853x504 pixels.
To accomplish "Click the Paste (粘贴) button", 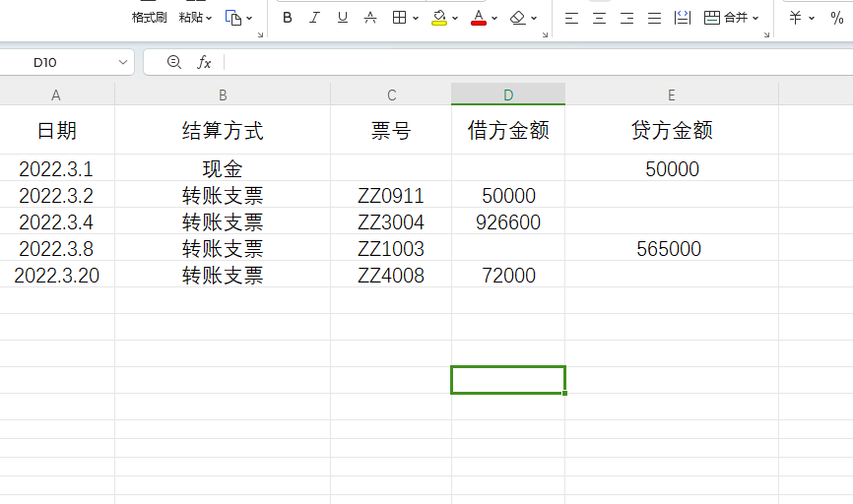I will [190, 18].
